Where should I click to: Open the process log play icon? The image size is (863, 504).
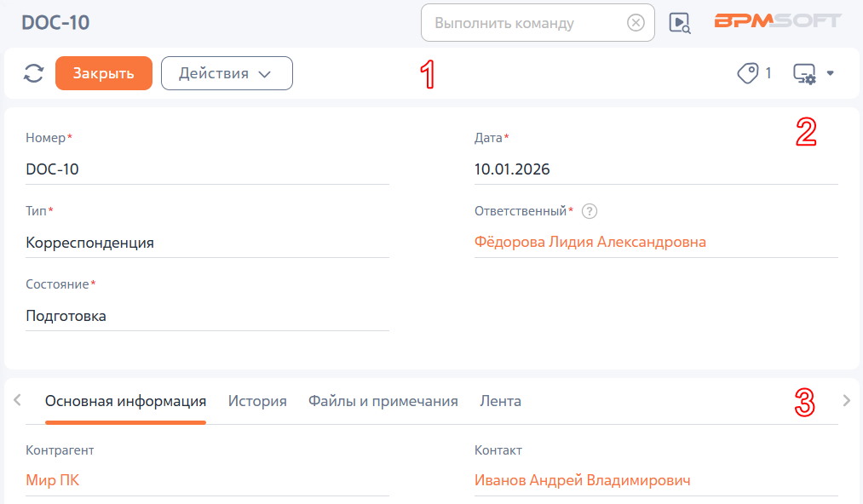tap(680, 23)
